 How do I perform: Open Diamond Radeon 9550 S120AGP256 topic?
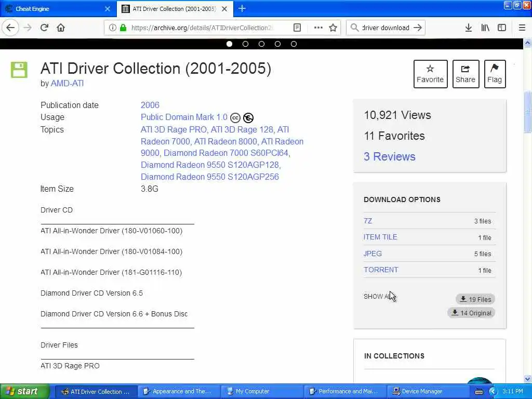(x=210, y=177)
